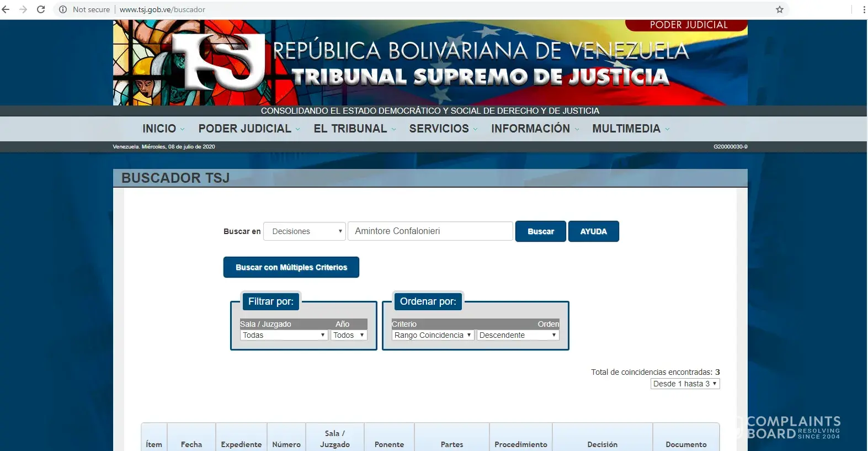This screenshot has width=868, height=451.
Task: Click the 'Ordenar por:' label
Action: click(428, 301)
